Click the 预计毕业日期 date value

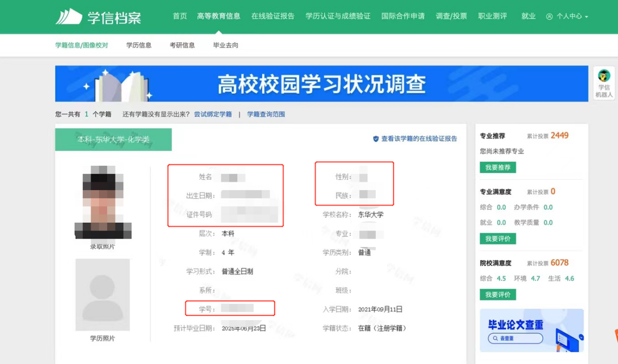(x=243, y=328)
